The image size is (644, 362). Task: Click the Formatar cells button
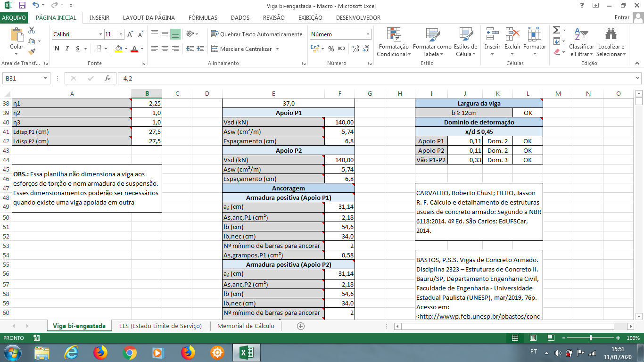pos(535,42)
